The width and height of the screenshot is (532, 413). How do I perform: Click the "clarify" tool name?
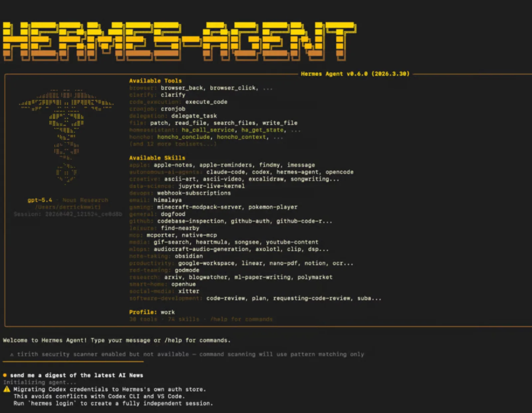tap(173, 95)
